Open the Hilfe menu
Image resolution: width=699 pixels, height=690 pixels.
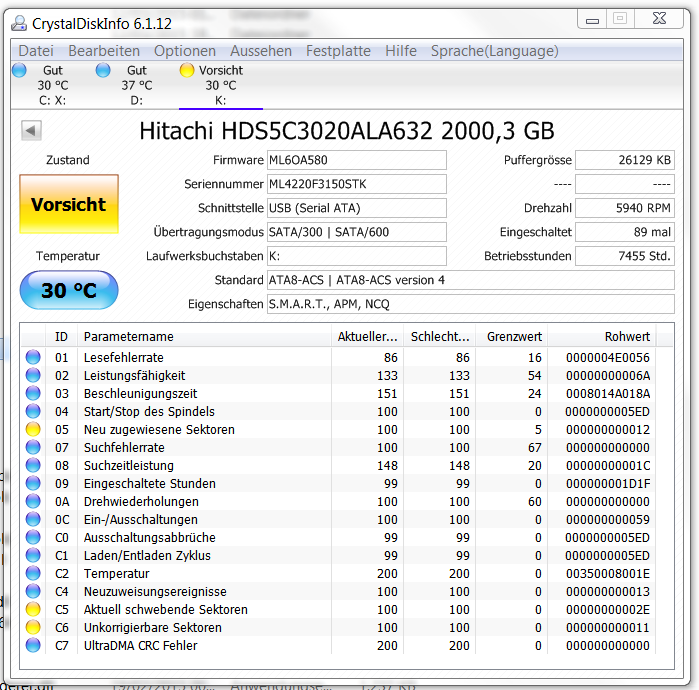tap(401, 51)
